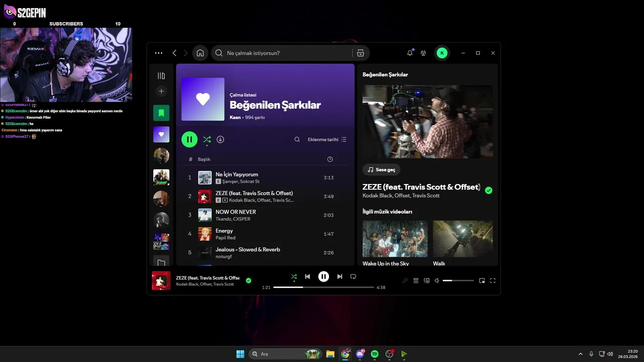Open Friend Activity icon
Screen dimensions: 644x362
[424, 53]
